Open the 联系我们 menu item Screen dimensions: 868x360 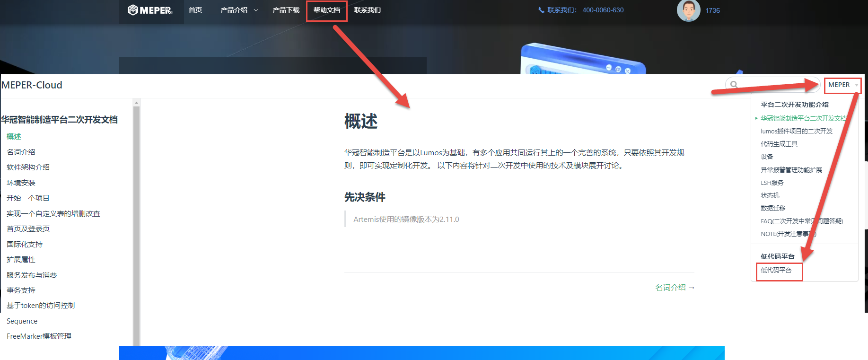[x=368, y=10]
